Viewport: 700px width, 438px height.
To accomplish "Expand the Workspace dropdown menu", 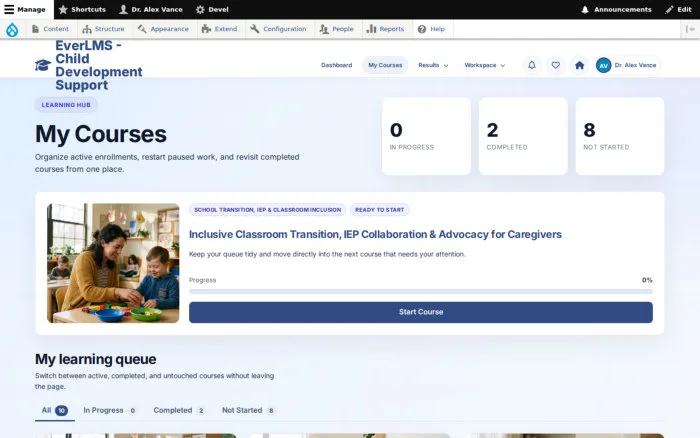I will tap(485, 65).
